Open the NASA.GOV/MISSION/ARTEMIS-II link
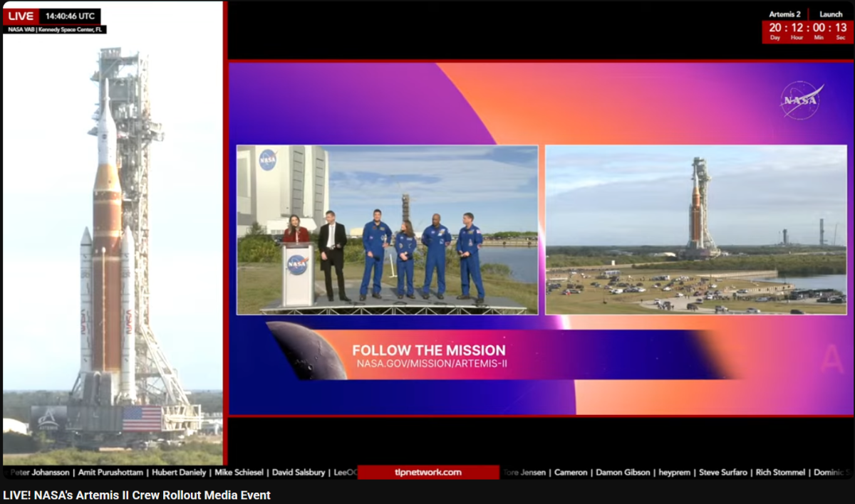 coord(432,364)
